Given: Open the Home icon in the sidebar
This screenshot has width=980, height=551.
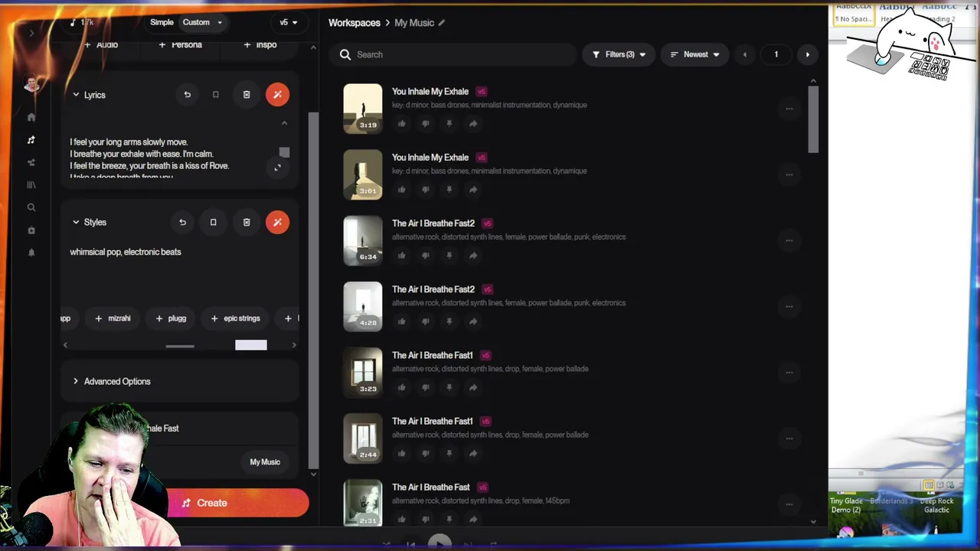Looking at the screenshot, I should 31,117.
